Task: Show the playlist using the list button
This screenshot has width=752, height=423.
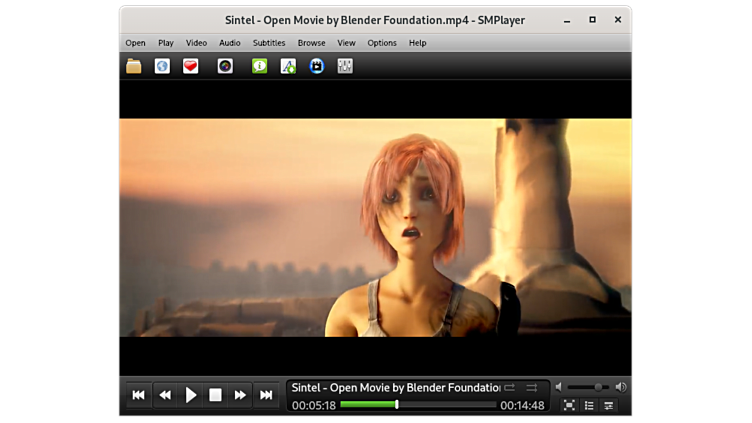Action: click(589, 405)
